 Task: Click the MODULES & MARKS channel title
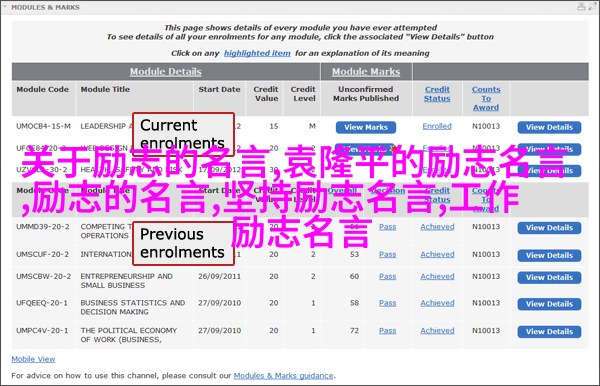[x=45, y=7]
